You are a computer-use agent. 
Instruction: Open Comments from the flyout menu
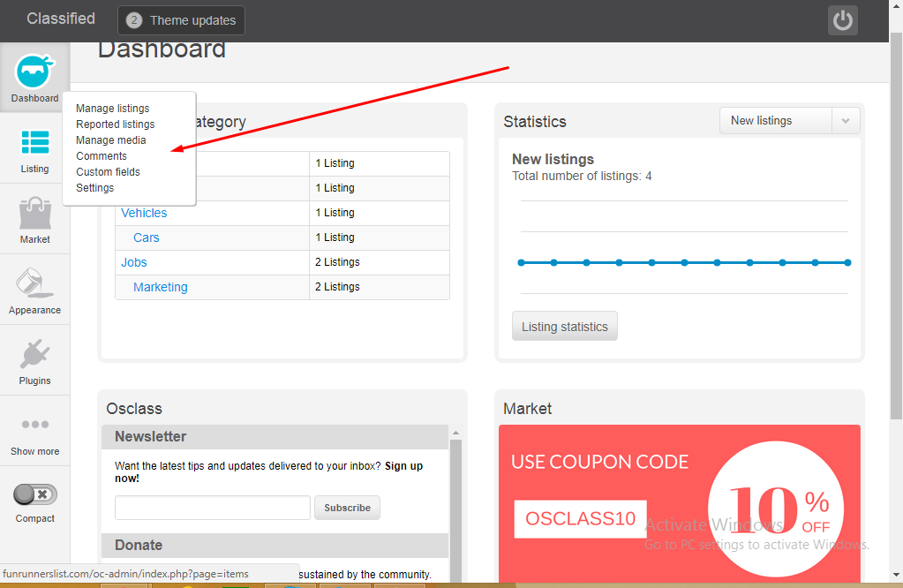point(101,155)
